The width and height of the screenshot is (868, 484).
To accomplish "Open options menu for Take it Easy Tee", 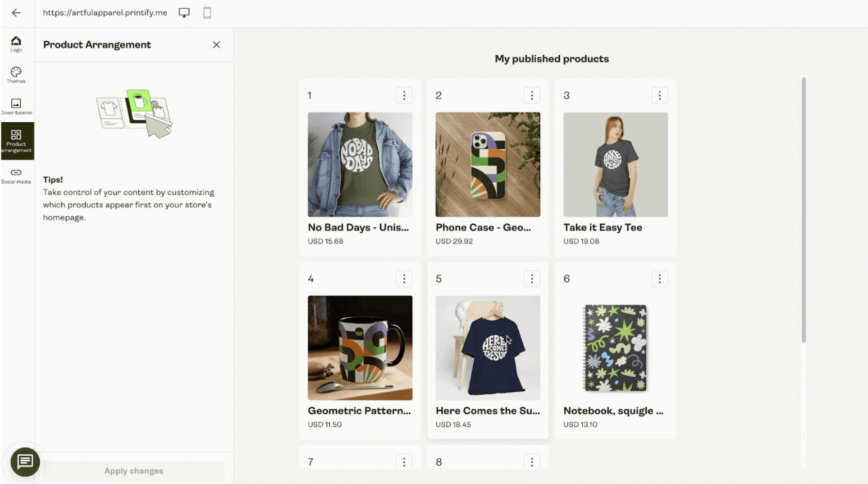I will [x=660, y=95].
